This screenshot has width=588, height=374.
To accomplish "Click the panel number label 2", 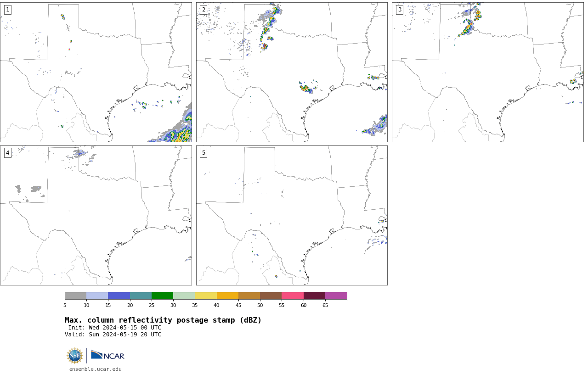I will tap(204, 10).
